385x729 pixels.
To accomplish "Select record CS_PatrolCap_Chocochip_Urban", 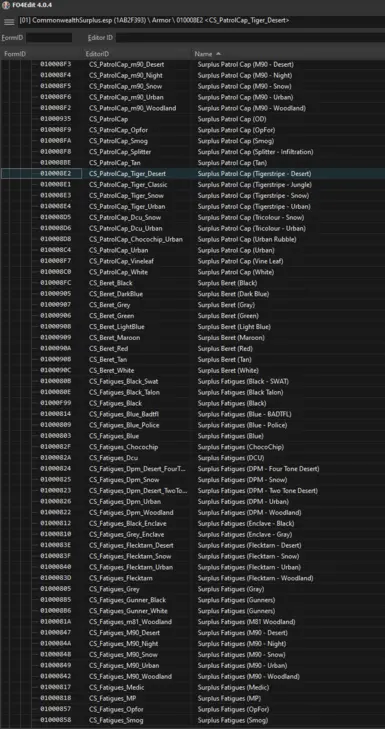I will click(192, 239).
